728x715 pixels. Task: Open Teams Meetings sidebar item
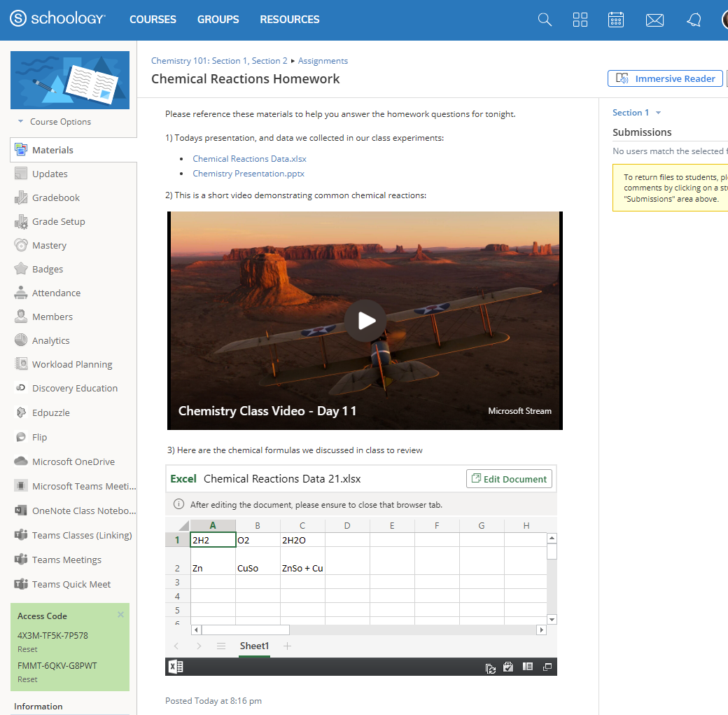[66, 560]
